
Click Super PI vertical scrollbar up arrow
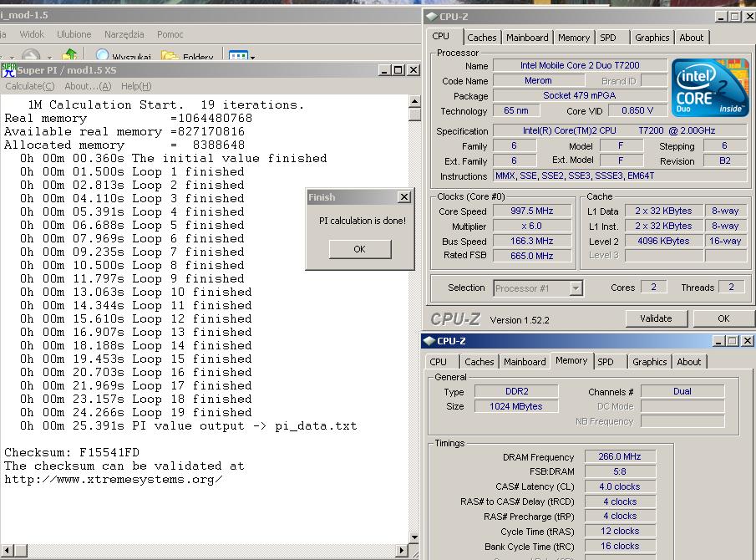coord(414,103)
